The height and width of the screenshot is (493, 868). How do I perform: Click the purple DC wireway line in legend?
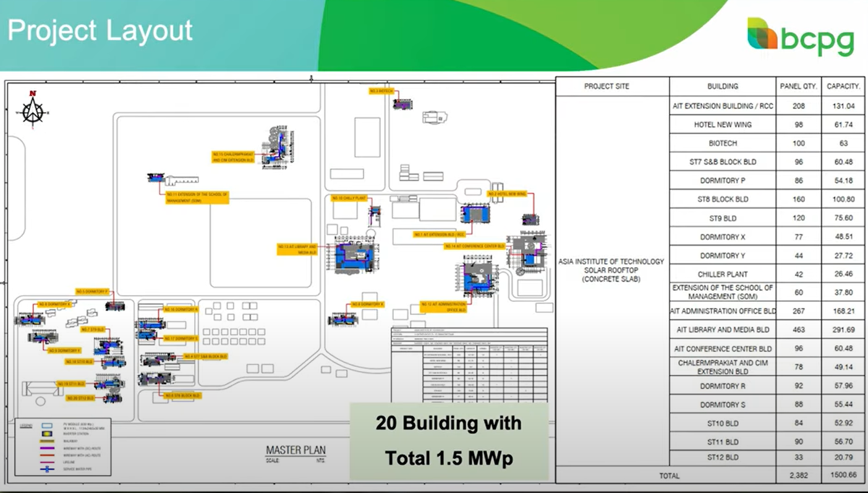pos(46,448)
